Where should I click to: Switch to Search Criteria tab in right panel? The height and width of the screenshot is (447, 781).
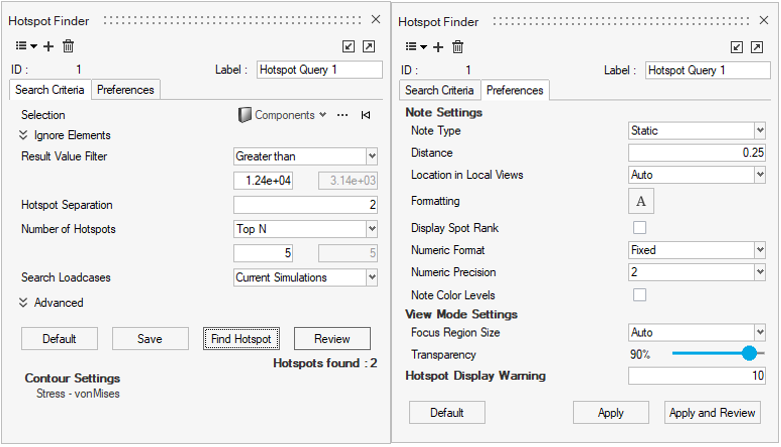click(x=436, y=90)
